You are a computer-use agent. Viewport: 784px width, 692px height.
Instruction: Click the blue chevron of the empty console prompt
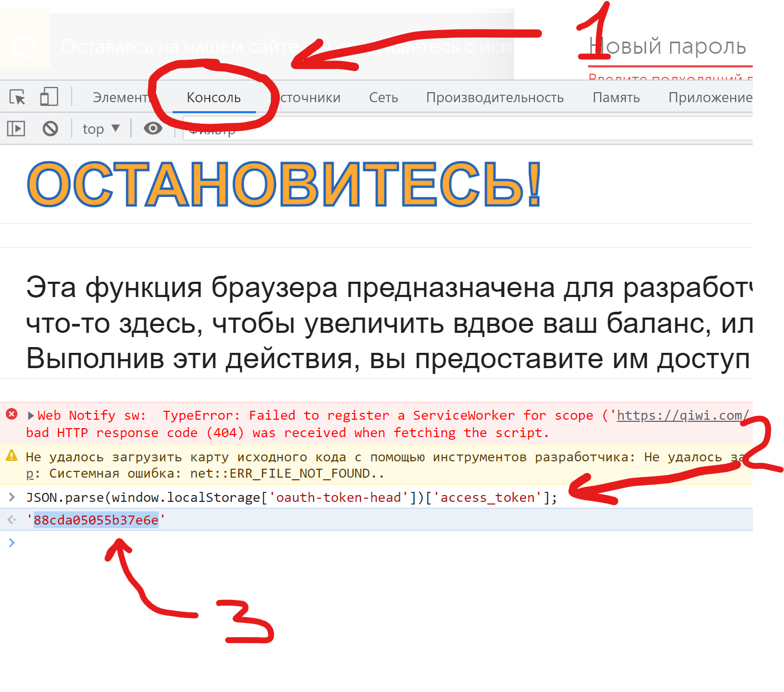[x=12, y=542]
